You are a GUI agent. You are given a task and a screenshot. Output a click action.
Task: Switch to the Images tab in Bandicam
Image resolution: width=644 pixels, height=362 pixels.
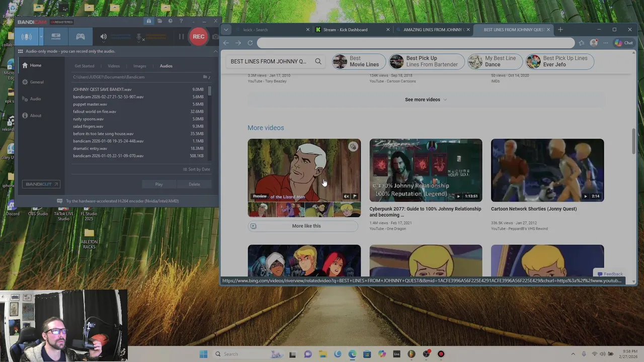point(140,66)
